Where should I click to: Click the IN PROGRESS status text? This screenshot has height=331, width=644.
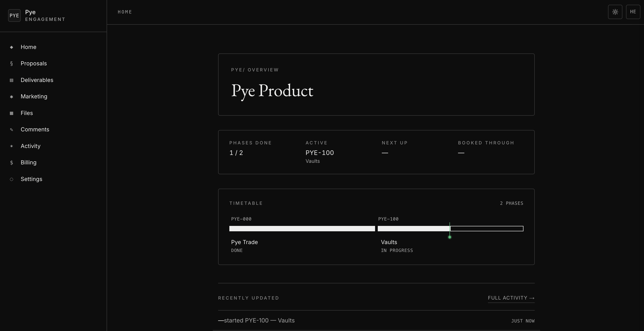[397, 250]
